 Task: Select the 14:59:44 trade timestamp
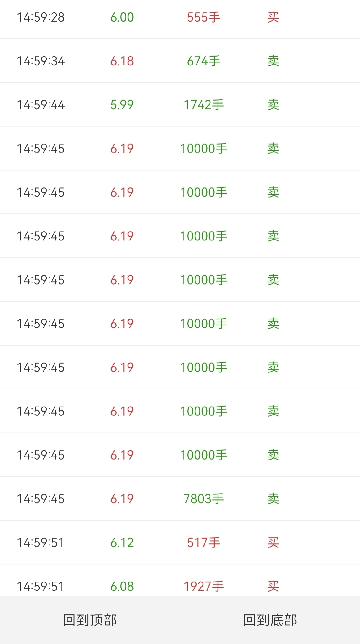[41, 105]
